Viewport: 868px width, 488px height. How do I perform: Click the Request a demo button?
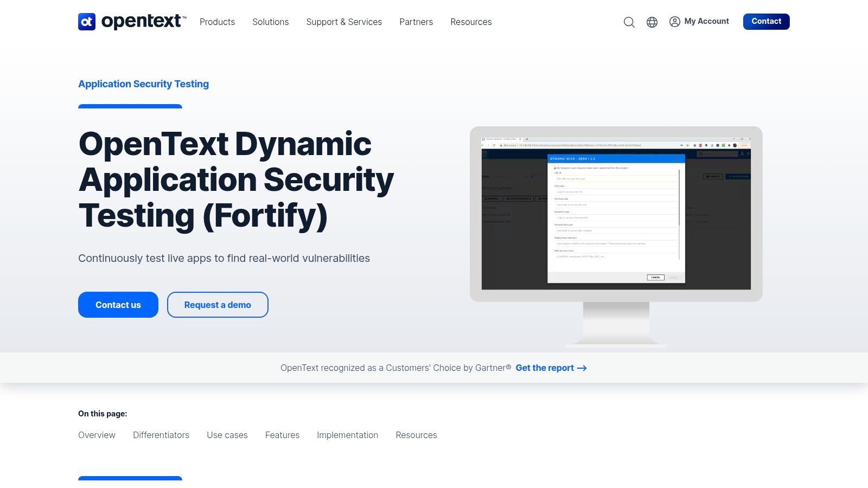pyautogui.click(x=218, y=305)
